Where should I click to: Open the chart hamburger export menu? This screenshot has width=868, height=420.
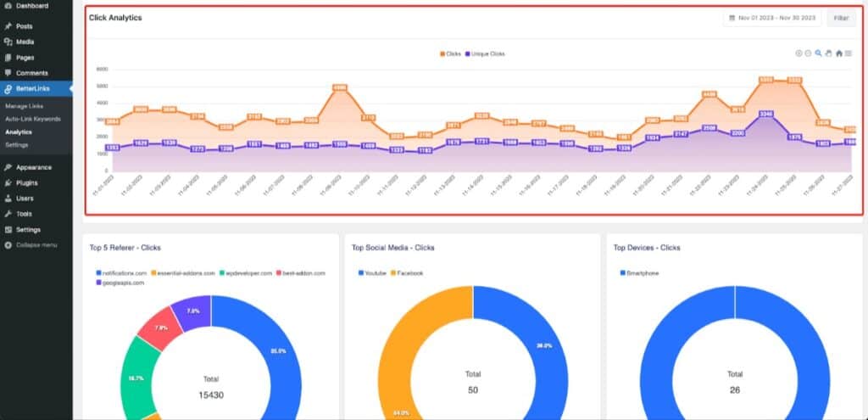click(x=848, y=53)
